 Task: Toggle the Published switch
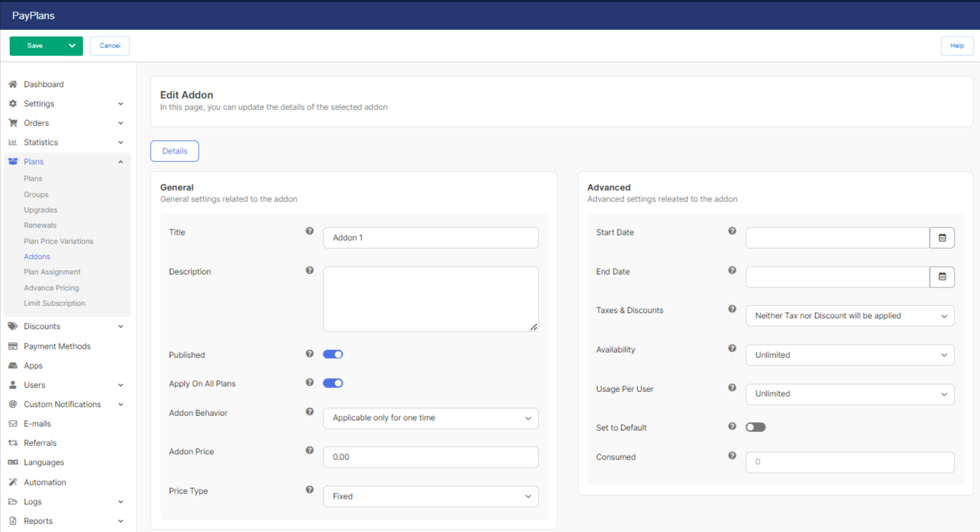coord(333,354)
